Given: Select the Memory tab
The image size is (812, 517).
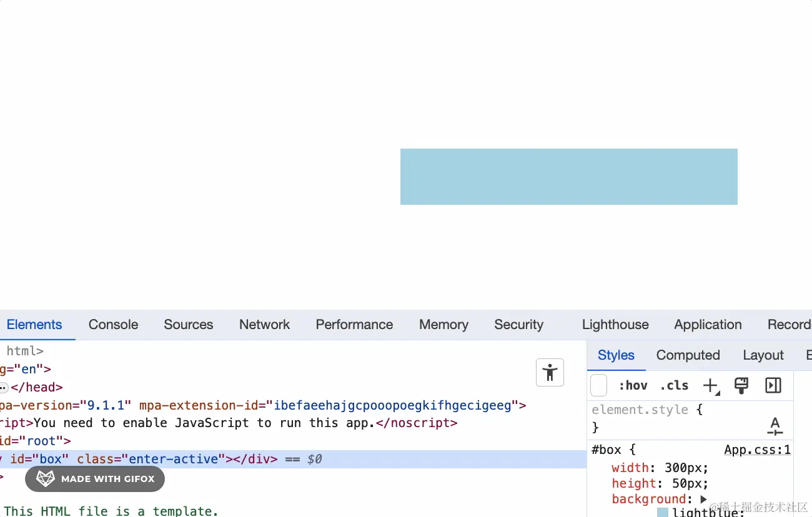Looking at the screenshot, I should click(443, 325).
